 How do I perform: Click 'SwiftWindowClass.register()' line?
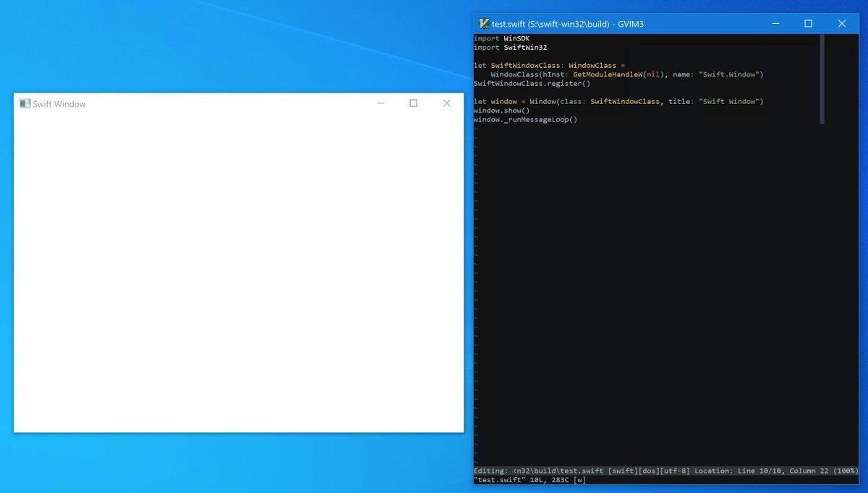pyautogui.click(x=532, y=84)
